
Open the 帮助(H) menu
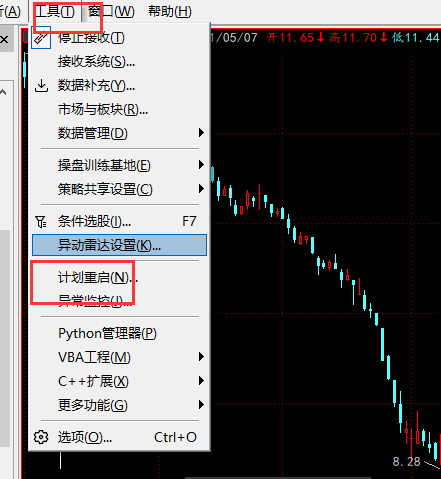pyautogui.click(x=170, y=12)
